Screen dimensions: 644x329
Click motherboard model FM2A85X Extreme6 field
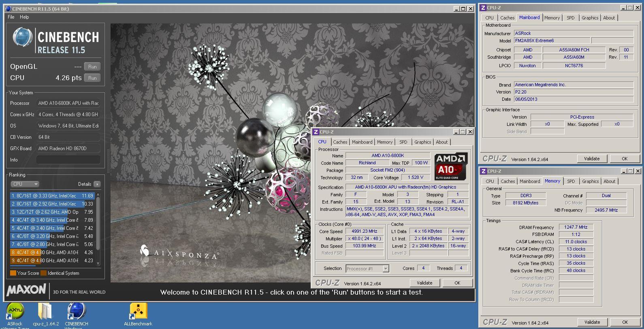tap(552, 41)
